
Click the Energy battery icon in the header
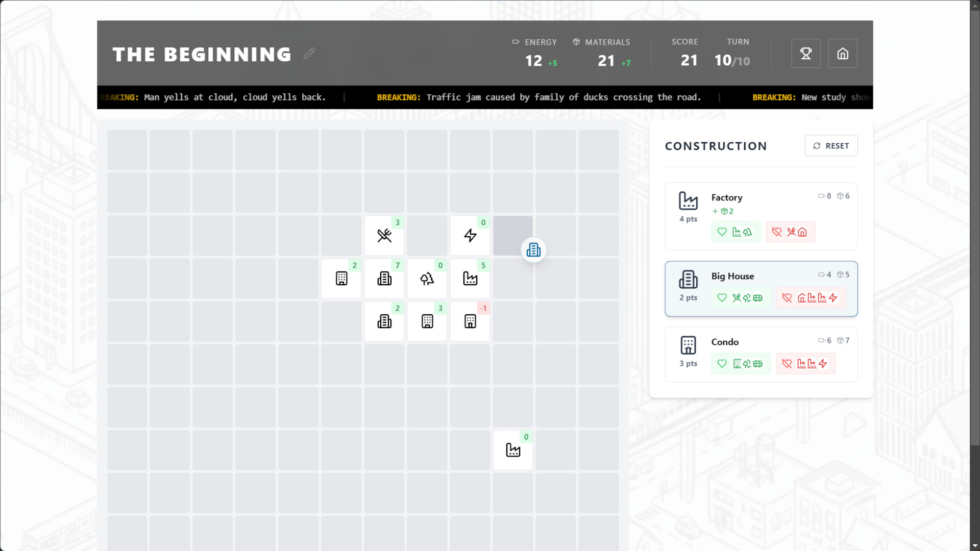[515, 42]
